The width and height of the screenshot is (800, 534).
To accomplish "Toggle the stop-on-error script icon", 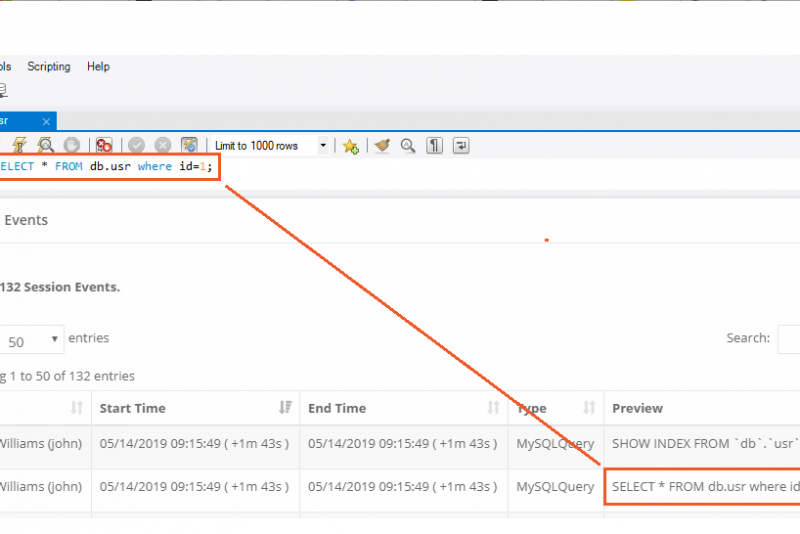I will (104, 146).
